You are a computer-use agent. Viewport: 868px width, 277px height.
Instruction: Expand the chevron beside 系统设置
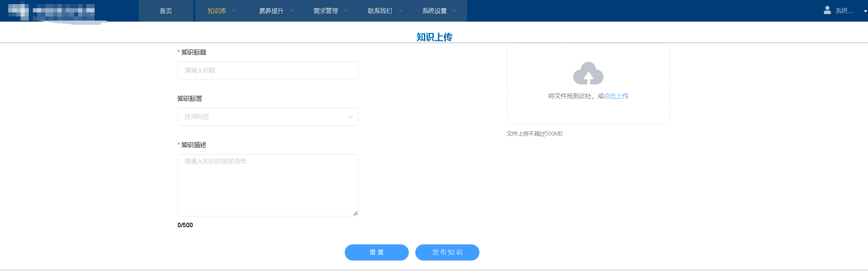(455, 11)
